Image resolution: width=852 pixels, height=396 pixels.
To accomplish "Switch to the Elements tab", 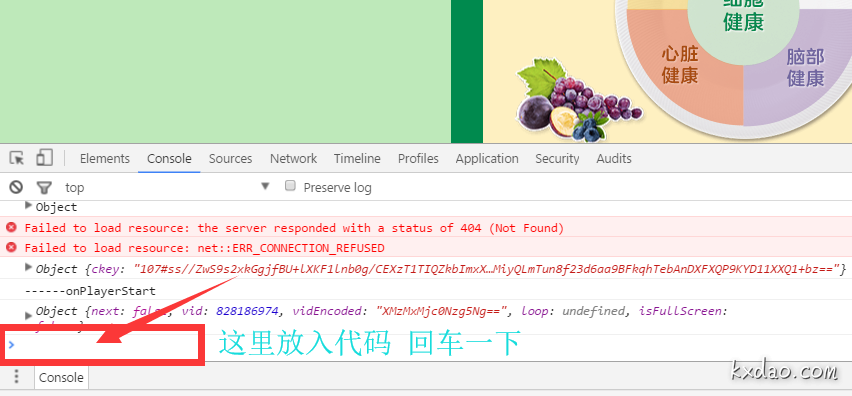I will pos(105,159).
